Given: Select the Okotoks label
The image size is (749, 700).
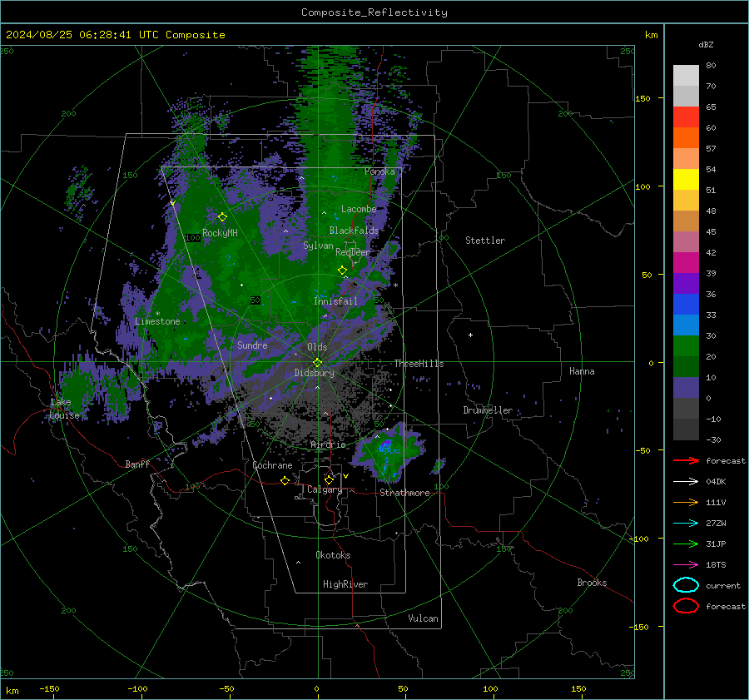Looking at the screenshot, I should coord(333,555).
